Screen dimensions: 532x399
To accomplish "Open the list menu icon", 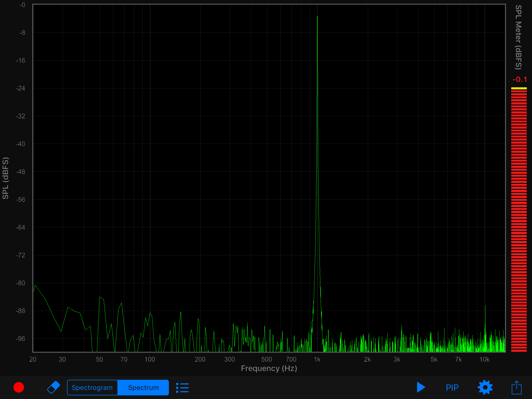I will [x=182, y=388].
